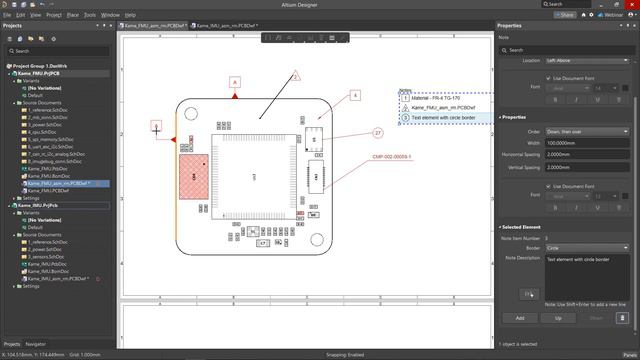Collapse the Selected Element section
The width and height of the screenshot is (640, 360).
(500, 227)
